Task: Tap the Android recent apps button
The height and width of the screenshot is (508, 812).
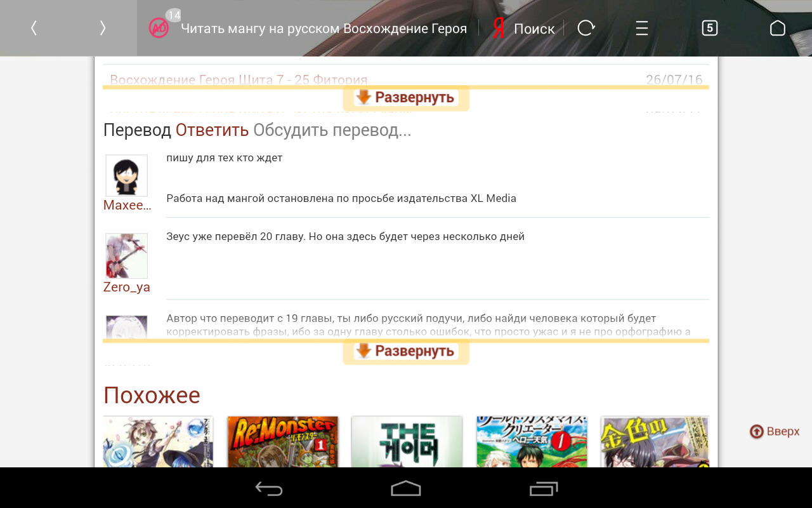Action: [544, 488]
